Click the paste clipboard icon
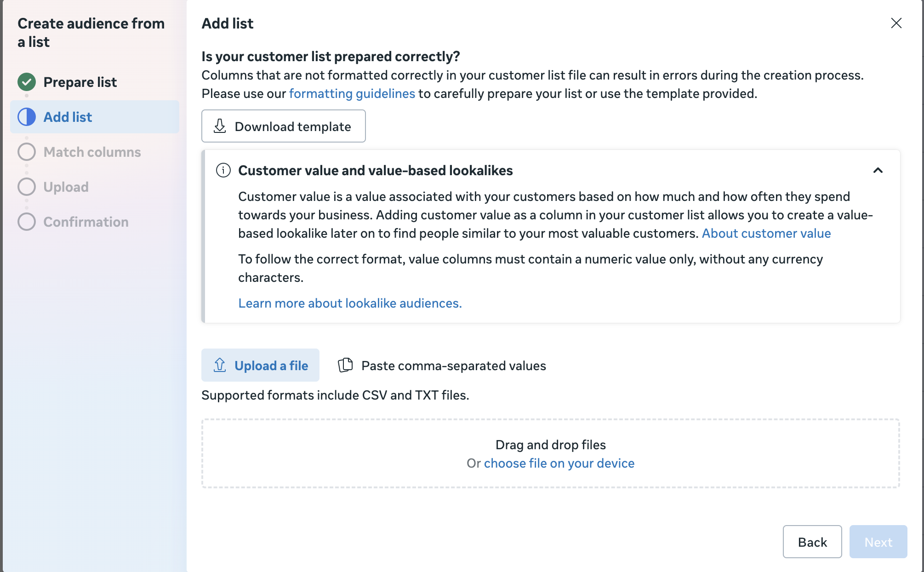This screenshot has width=924, height=572. coord(345,365)
